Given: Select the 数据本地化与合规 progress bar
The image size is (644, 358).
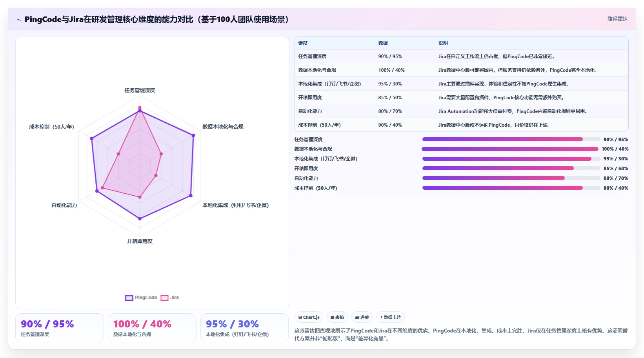Looking at the screenshot, I should pos(510,149).
